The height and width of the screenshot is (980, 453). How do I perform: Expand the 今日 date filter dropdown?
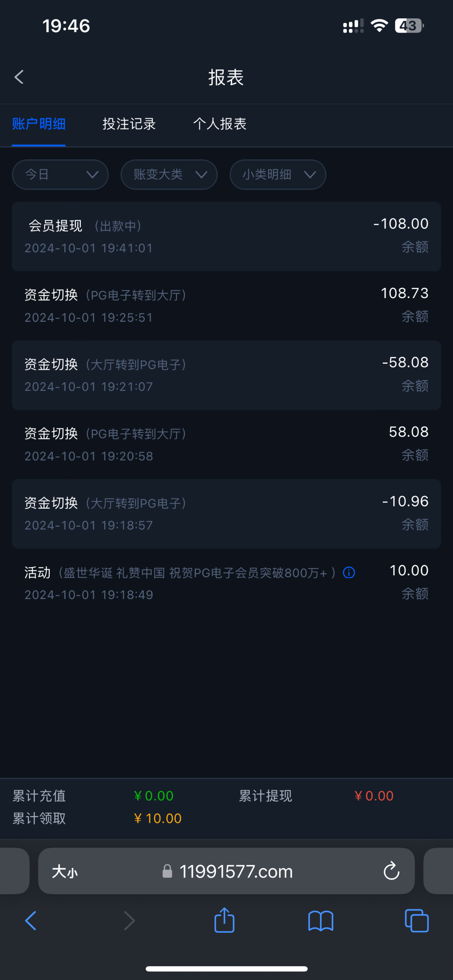(60, 175)
